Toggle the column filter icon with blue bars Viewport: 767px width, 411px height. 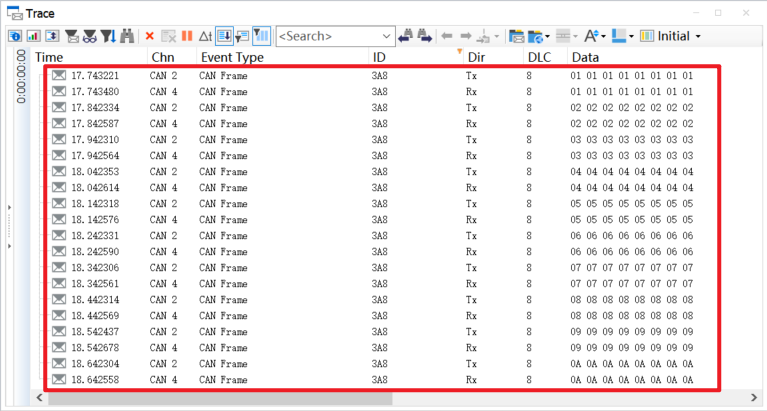pos(262,36)
